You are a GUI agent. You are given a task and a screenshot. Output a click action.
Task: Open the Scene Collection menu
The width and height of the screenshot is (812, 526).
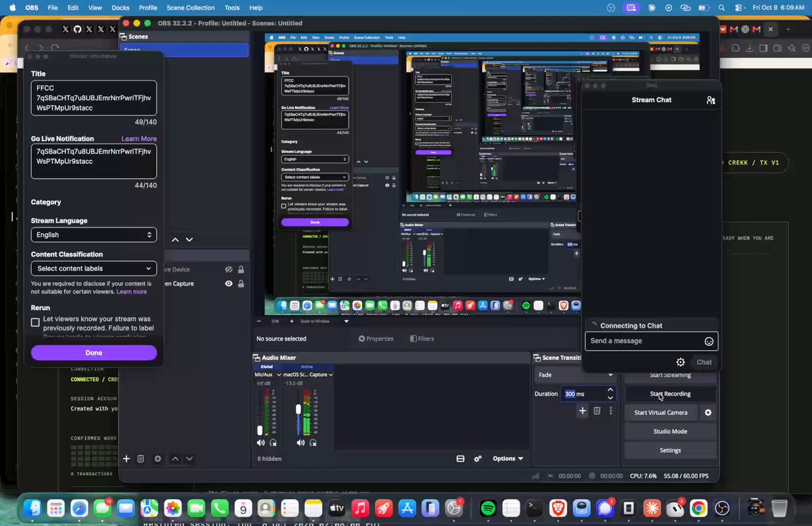pos(190,7)
